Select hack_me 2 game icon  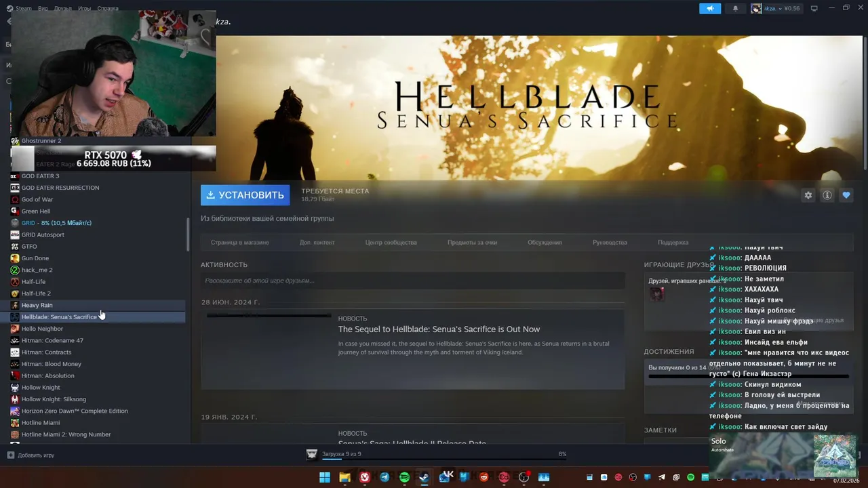coord(15,270)
